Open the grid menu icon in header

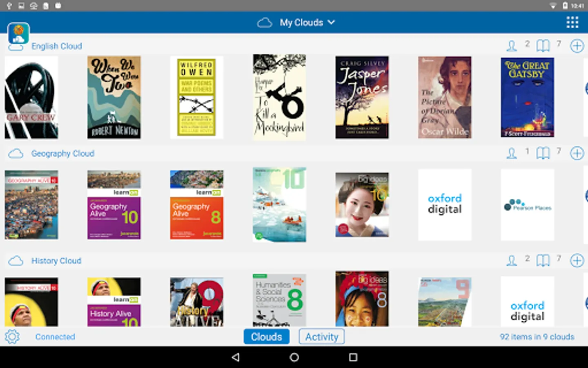[x=572, y=22]
